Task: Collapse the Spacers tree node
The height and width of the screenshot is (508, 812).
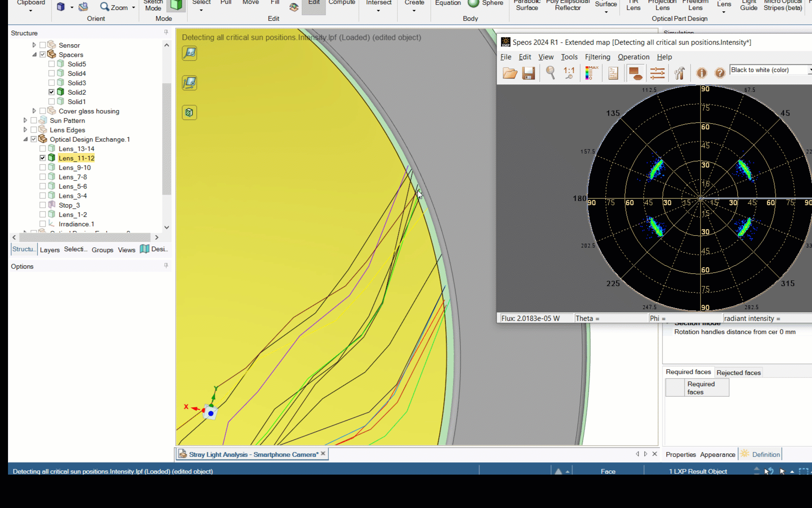Action: point(34,55)
